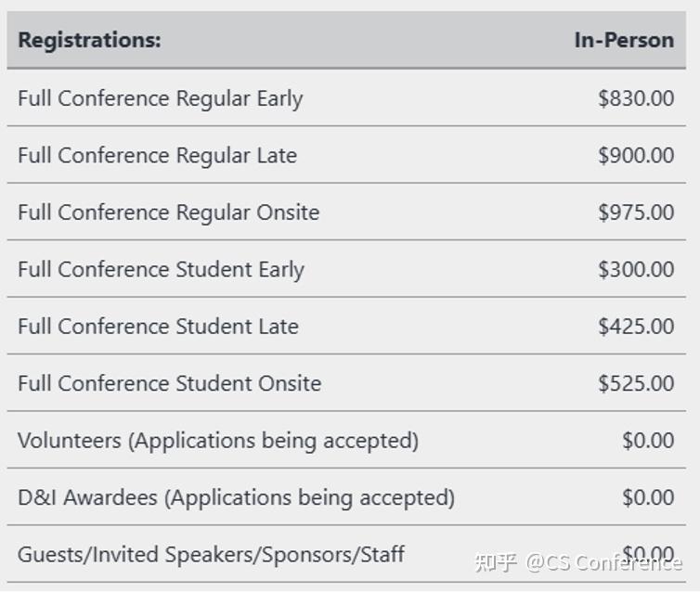Image resolution: width=700 pixels, height=592 pixels.
Task: Select Guests/Invited Speakers/Sponsors/Staff row label
Action: click(211, 555)
